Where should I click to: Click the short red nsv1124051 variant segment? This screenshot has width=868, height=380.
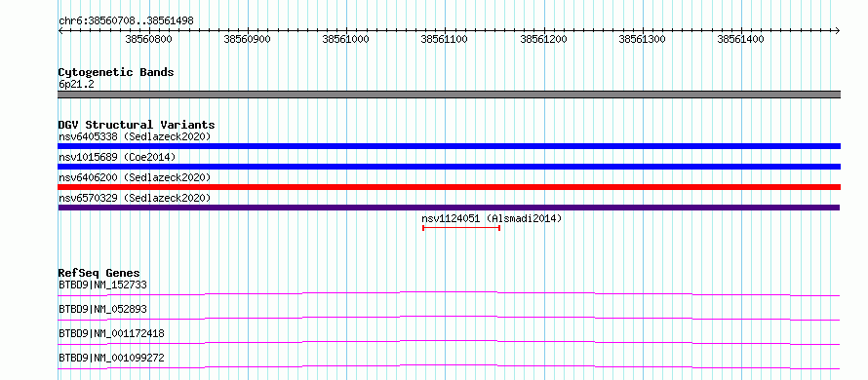[461, 228]
